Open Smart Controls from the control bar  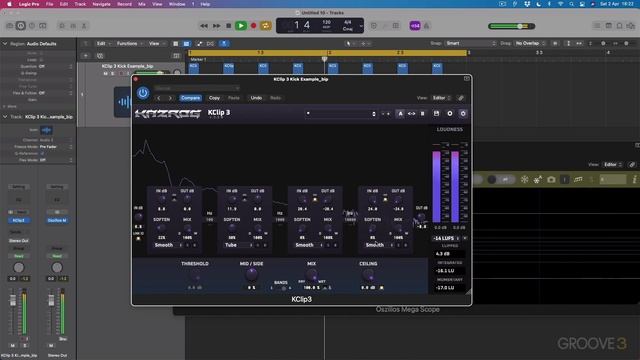(62, 26)
